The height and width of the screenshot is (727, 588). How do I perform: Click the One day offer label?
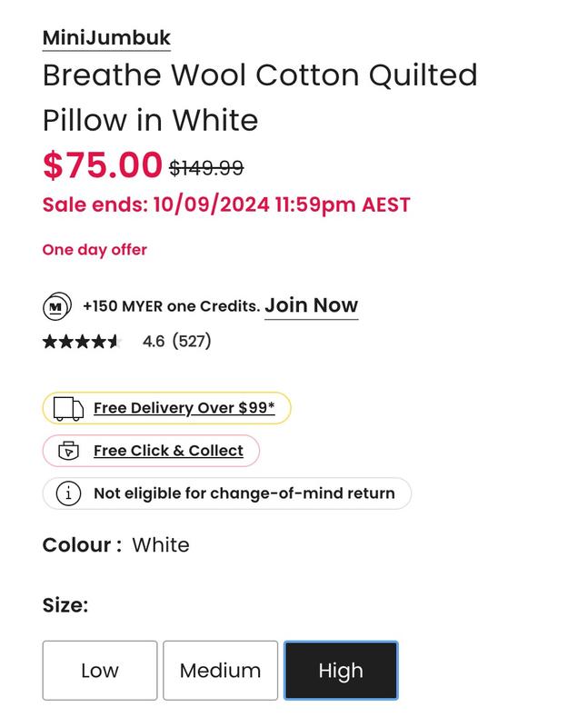pos(95,250)
